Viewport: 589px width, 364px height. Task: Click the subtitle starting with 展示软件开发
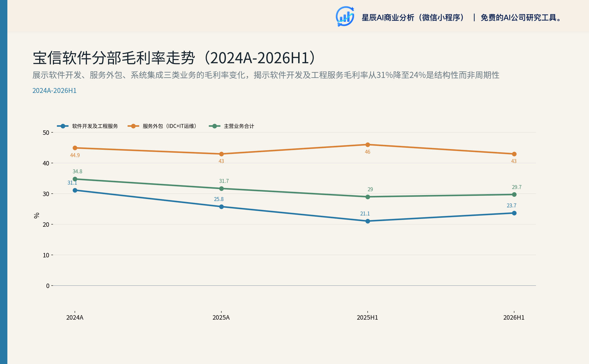[266, 75]
